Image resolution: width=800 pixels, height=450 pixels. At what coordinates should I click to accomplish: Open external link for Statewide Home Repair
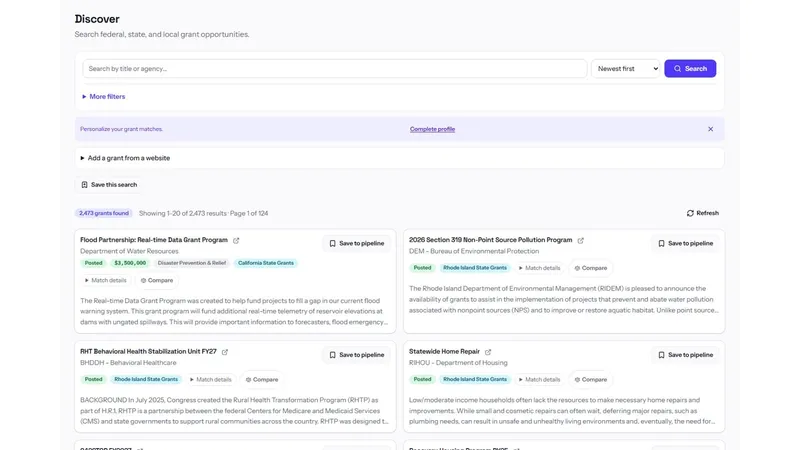[x=488, y=352]
